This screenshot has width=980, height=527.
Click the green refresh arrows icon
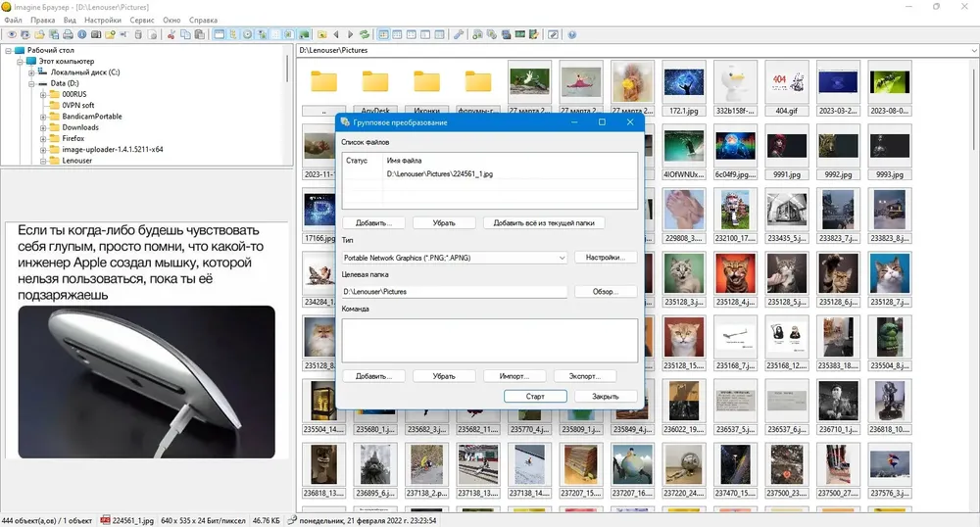pyautogui.click(x=365, y=35)
